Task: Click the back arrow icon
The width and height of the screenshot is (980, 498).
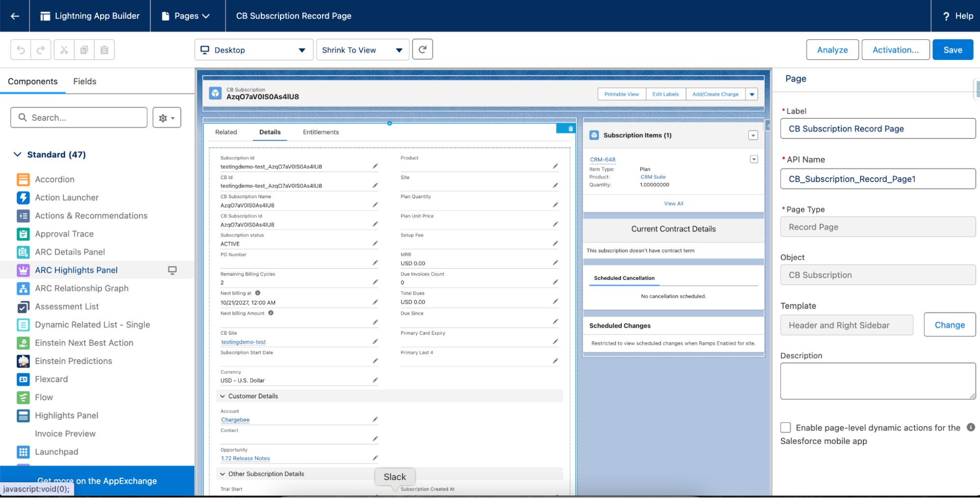Action: tap(15, 16)
